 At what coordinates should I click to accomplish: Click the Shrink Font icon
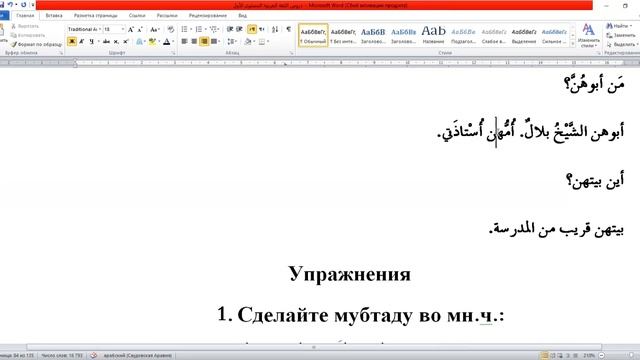[x=140, y=29]
